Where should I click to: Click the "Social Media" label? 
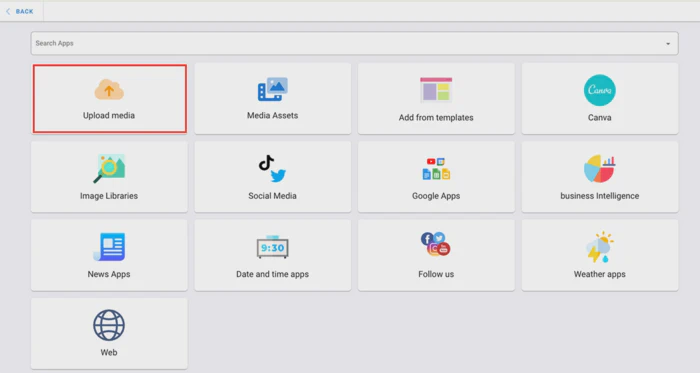pos(272,196)
